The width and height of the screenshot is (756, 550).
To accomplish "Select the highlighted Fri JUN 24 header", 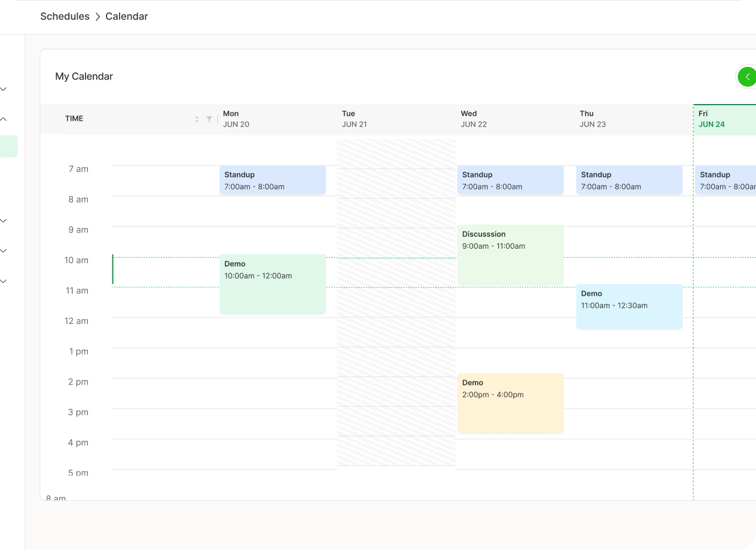I will (718, 119).
